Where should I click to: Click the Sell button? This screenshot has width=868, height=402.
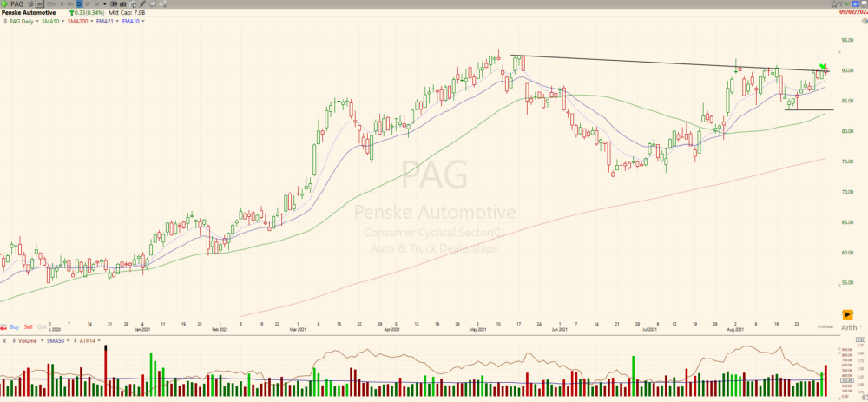coord(29,326)
